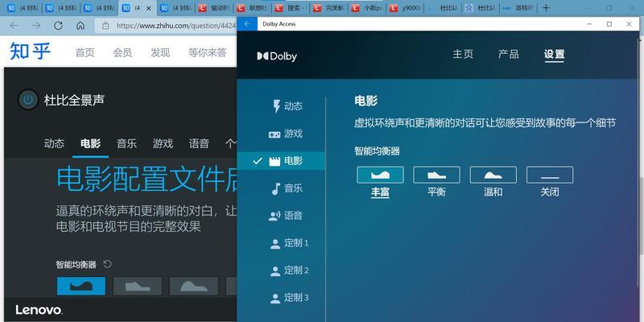Reload the Zhihu page
The height and width of the screenshot is (322, 644).
click(x=58, y=26)
